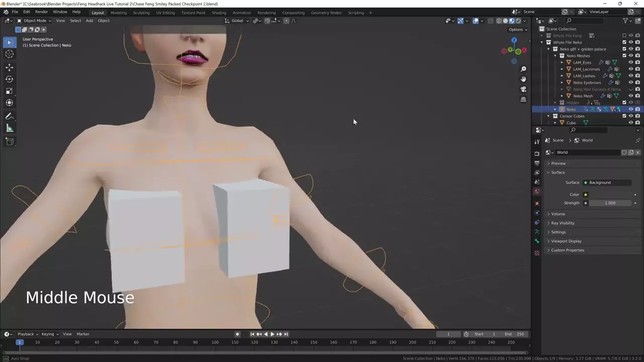Click the viewport Options button
The height and width of the screenshot is (362, 644).
pos(518,30)
